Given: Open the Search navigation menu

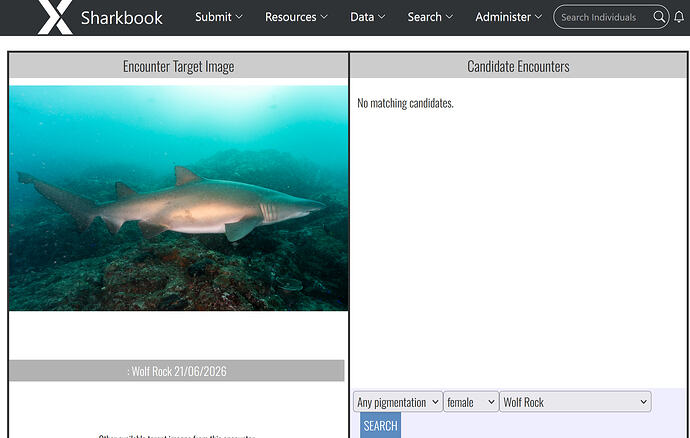Looking at the screenshot, I should 430,17.
